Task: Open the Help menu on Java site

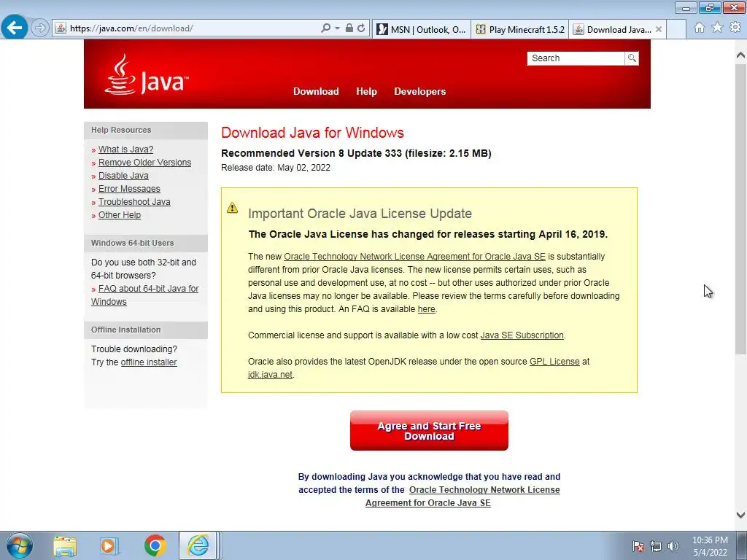Action: tap(366, 91)
